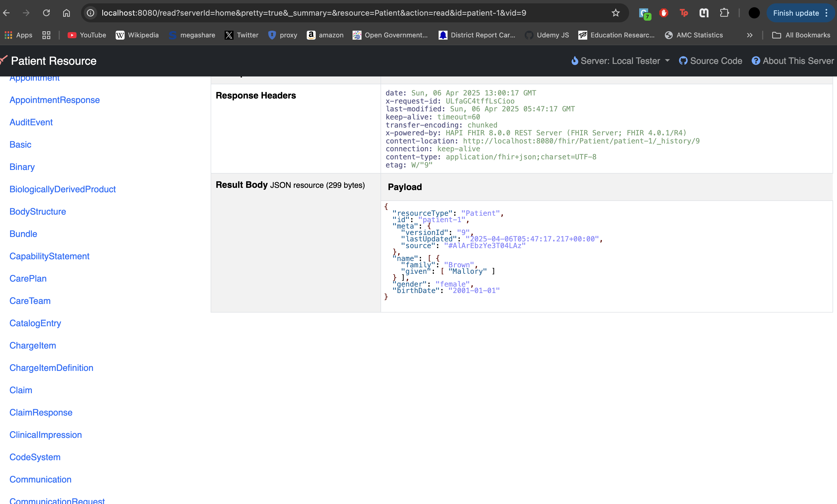The width and height of the screenshot is (837, 504).
Task: Select CapabilityStatement in resource list
Action: click(x=49, y=256)
